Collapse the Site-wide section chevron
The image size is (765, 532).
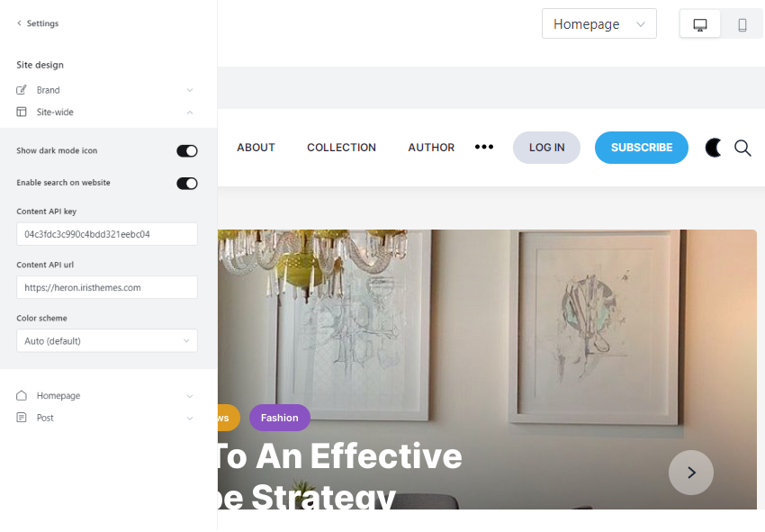click(190, 113)
